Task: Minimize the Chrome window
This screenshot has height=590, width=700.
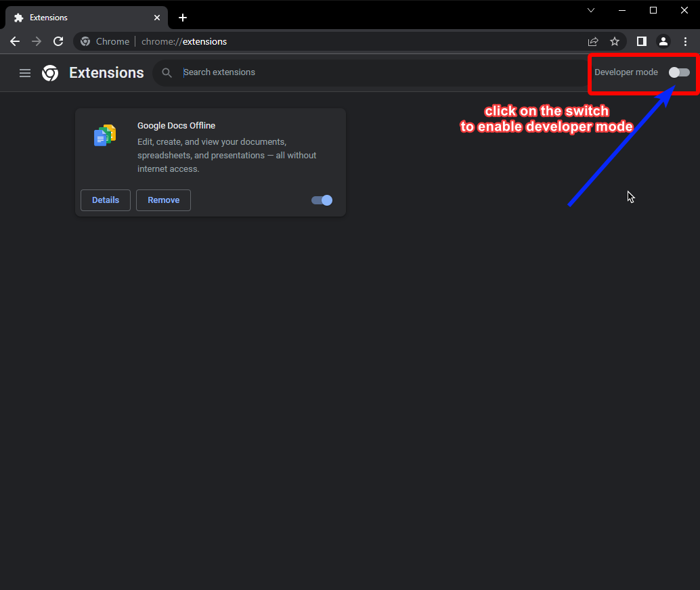Action: 622,10
